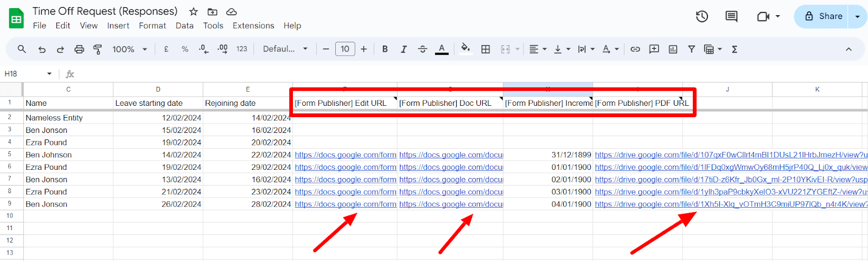
Task: Click the formula bar input
Action: point(472,74)
